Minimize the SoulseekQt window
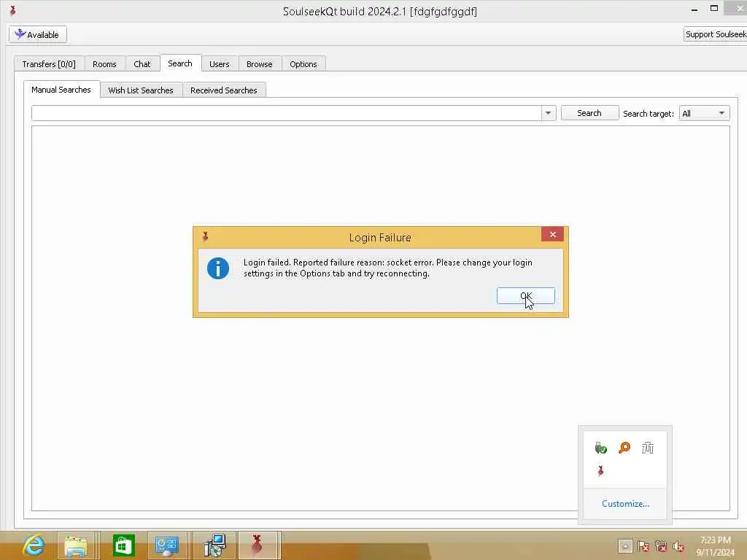The height and width of the screenshot is (560, 747). [694, 9]
